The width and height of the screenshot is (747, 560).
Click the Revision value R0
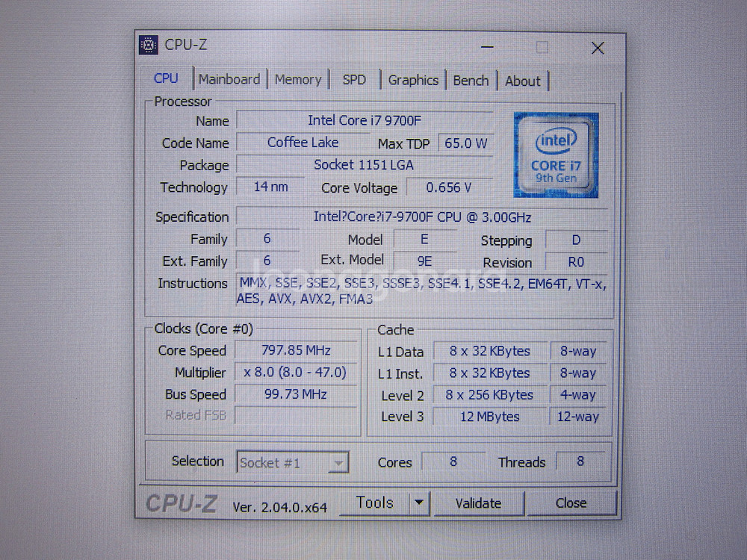click(577, 262)
